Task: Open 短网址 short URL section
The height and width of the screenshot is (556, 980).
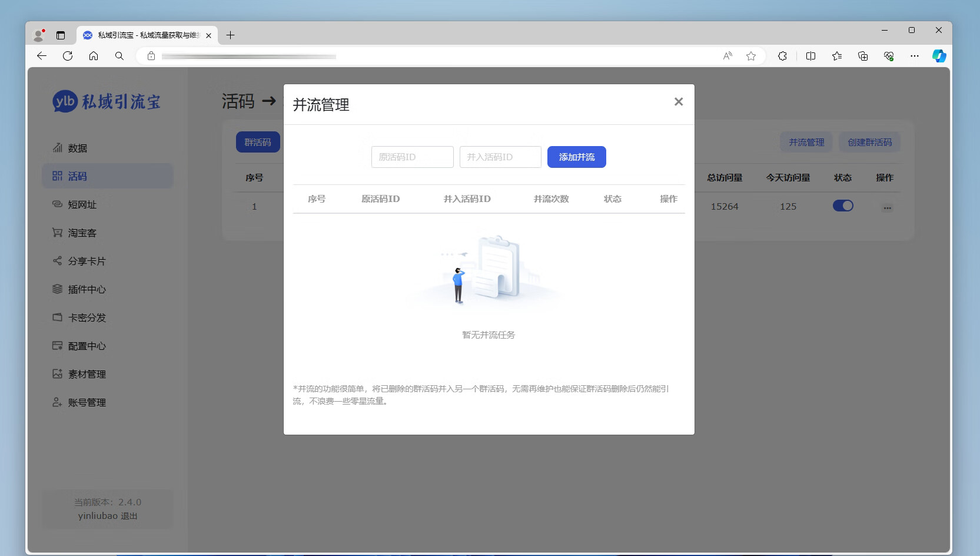Action: point(81,204)
